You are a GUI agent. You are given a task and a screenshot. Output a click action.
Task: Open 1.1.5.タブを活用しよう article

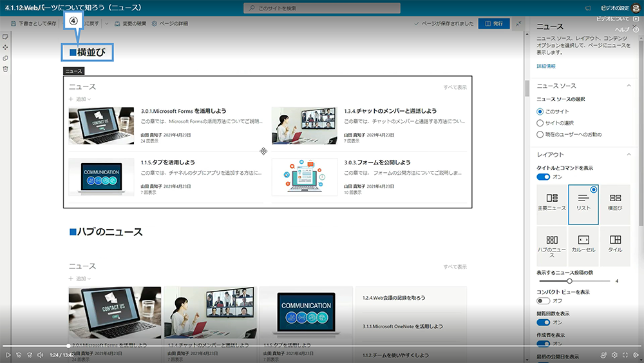pyautogui.click(x=167, y=162)
